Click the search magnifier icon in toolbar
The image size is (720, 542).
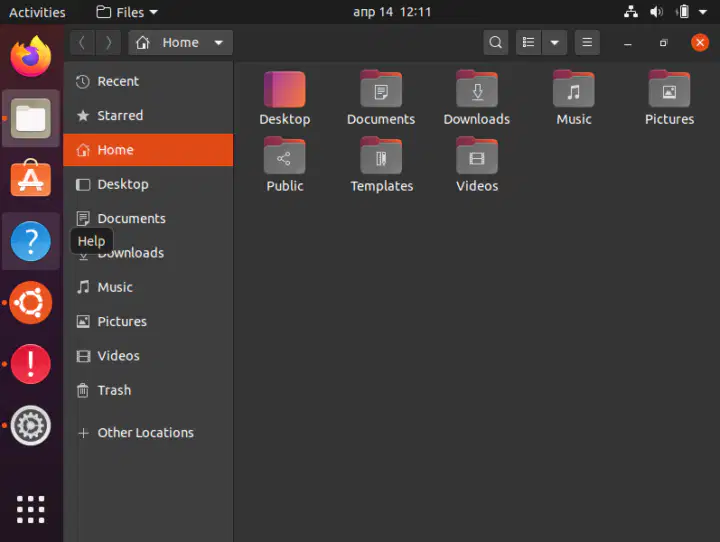(x=495, y=43)
